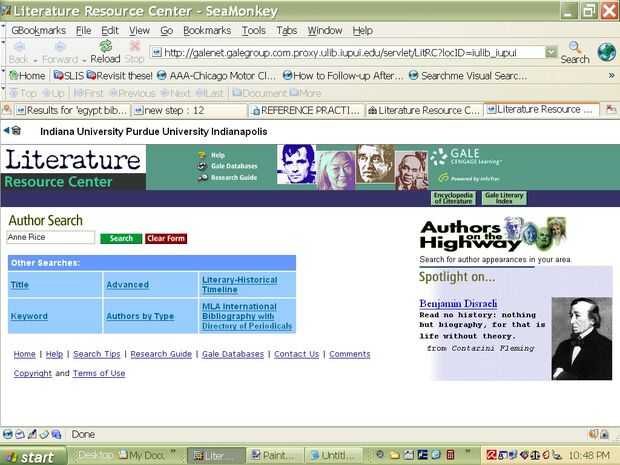Click the green Search button
This screenshot has width=620, height=465.
point(121,238)
